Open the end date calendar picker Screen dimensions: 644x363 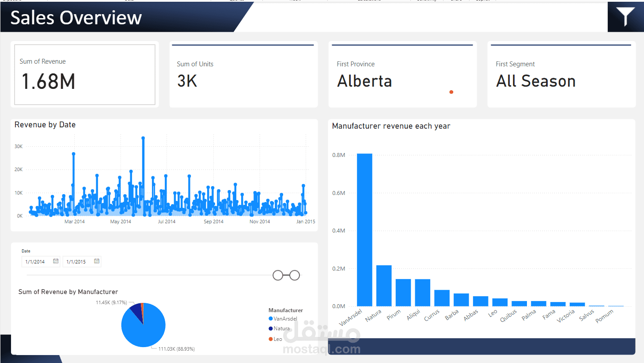[x=97, y=261]
